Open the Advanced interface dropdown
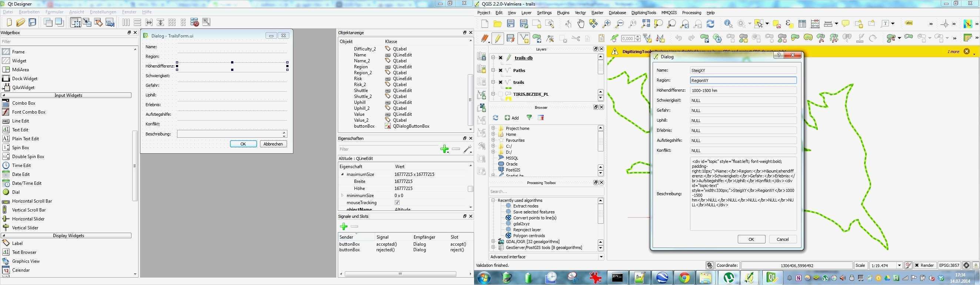 (x=601, y=257)
